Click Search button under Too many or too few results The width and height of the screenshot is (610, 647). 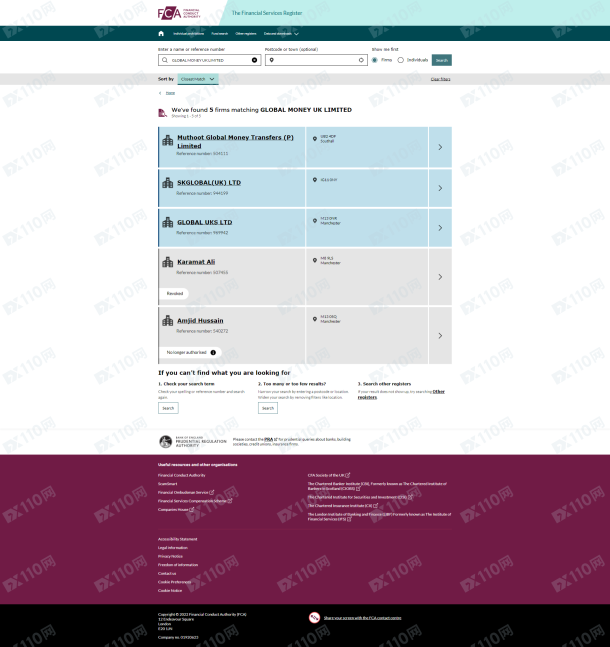pyautogui.click(x=268, y=408)
